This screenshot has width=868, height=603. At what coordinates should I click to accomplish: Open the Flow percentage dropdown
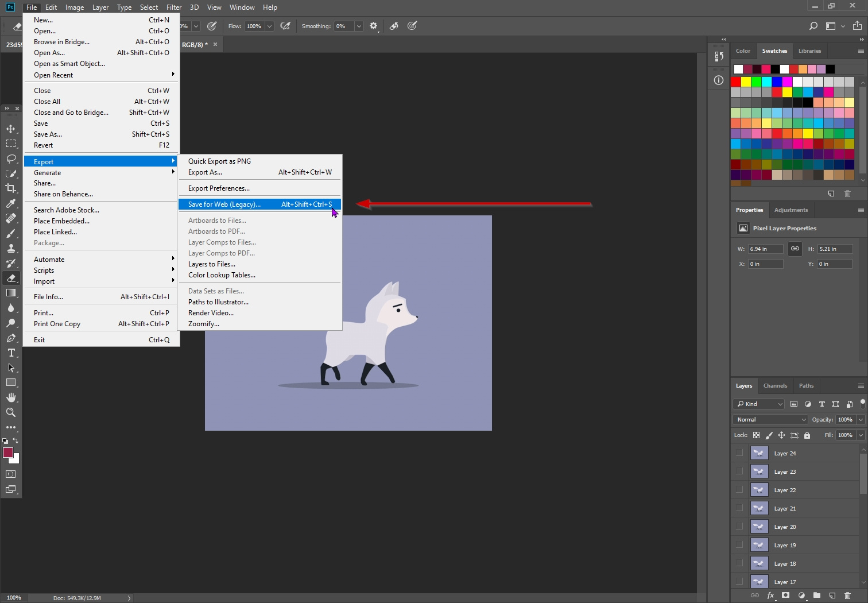pos(269,26)
